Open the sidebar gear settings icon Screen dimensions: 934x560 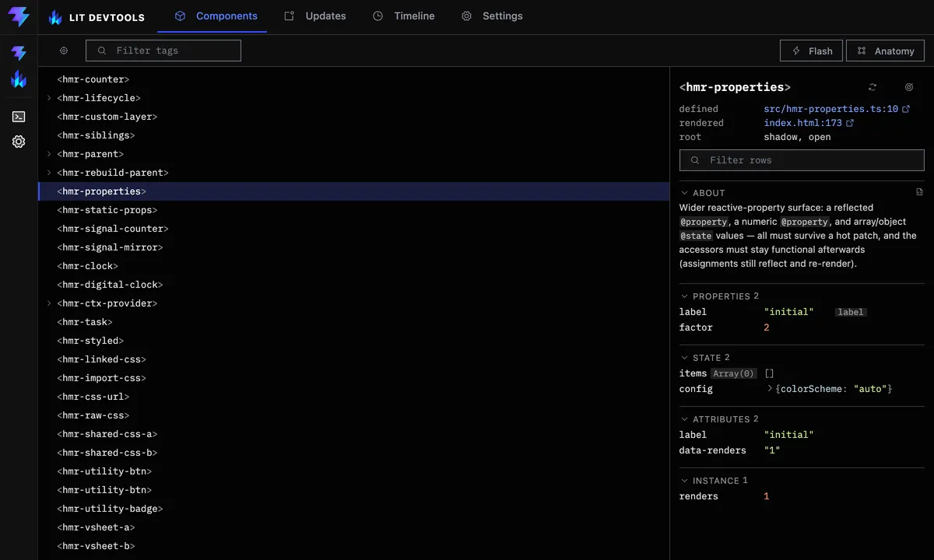tap(19, 142)
